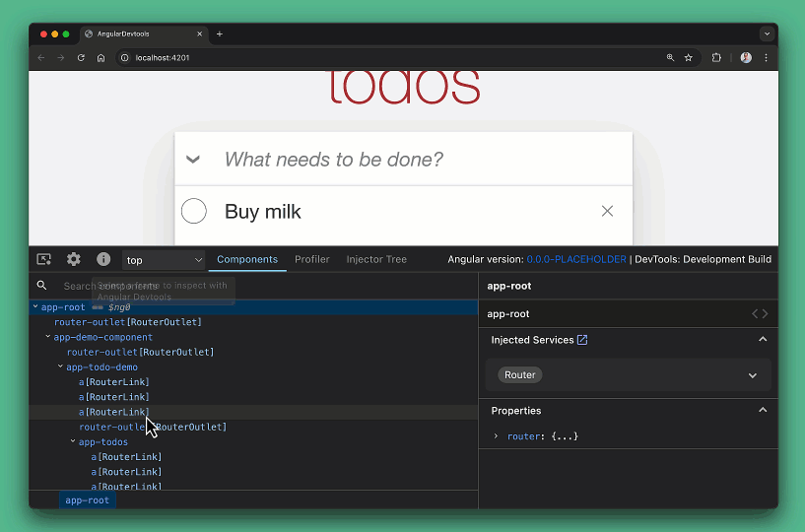Collapse the app-todo-demo tree node
This screenshot has width=805, height=532.
pos(60,366)
